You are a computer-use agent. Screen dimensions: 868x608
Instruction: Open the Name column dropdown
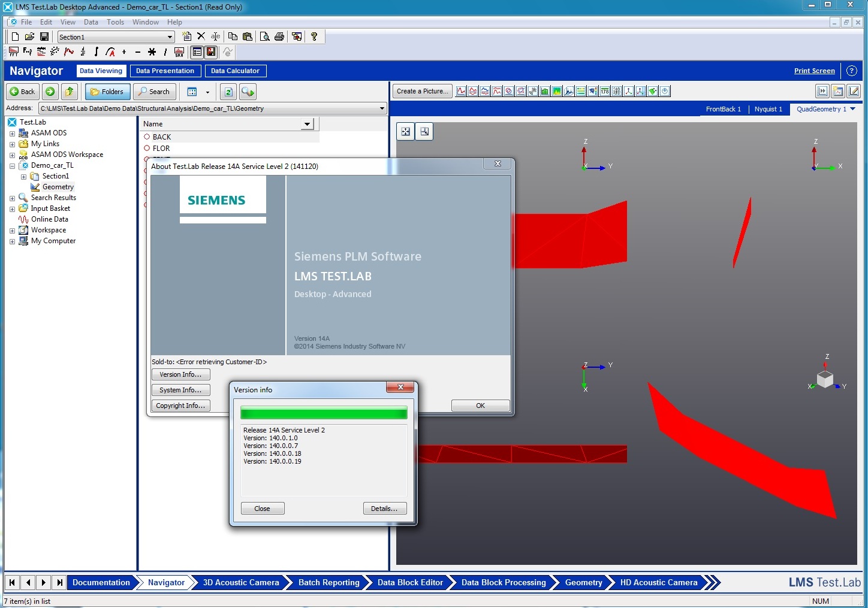[308, 124]
